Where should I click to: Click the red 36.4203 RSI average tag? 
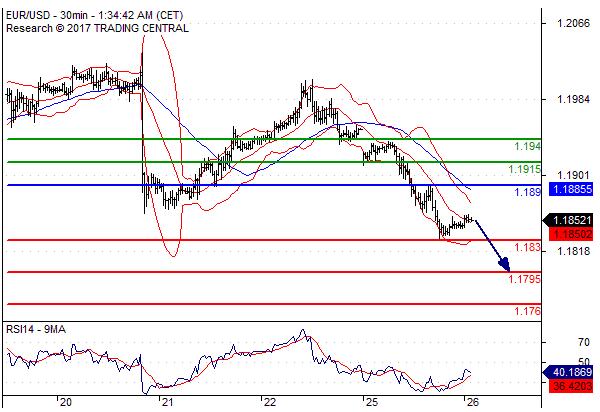click(571, 386)
